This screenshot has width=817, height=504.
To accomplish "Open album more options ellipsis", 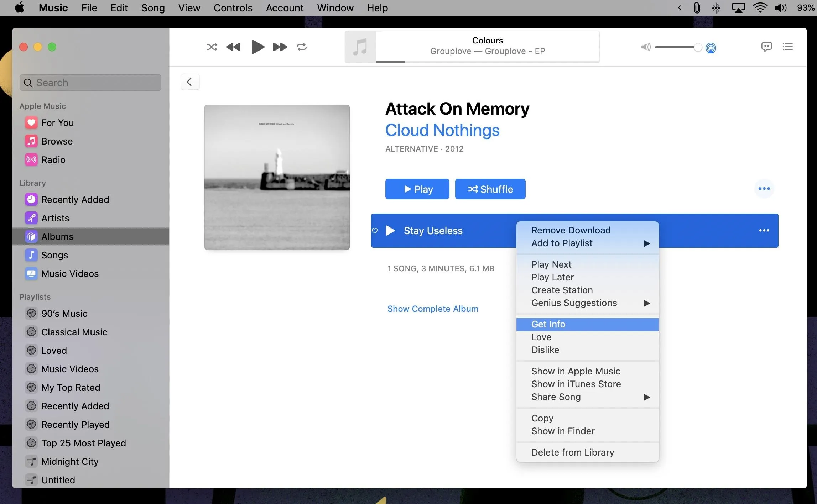I will click(764, 189).
